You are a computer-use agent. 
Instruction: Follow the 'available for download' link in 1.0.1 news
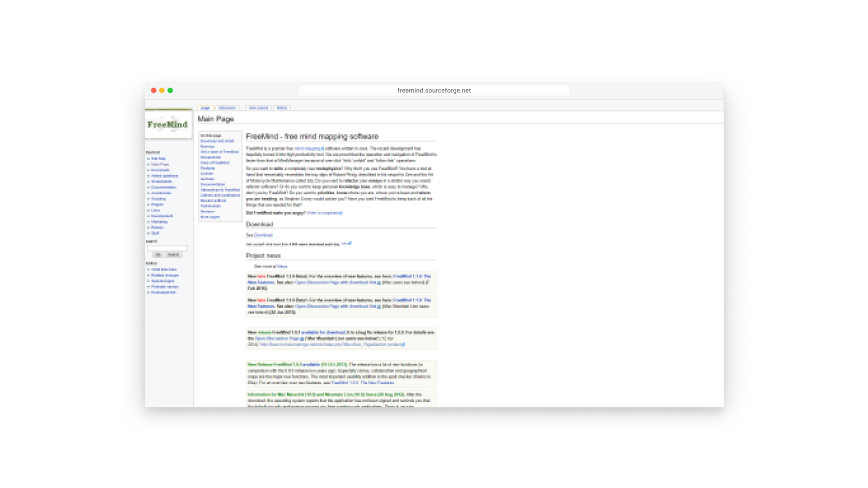click(323, 333)
